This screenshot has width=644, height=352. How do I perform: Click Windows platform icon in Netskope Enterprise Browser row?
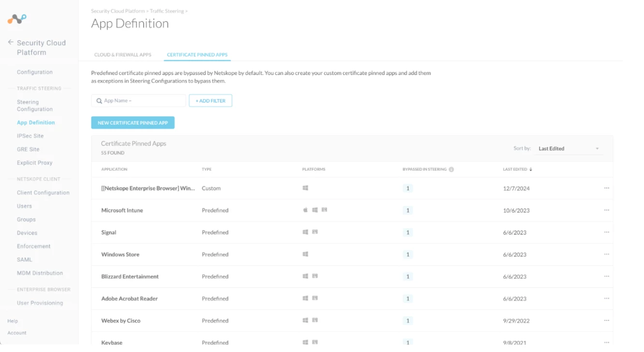[305, 188]
